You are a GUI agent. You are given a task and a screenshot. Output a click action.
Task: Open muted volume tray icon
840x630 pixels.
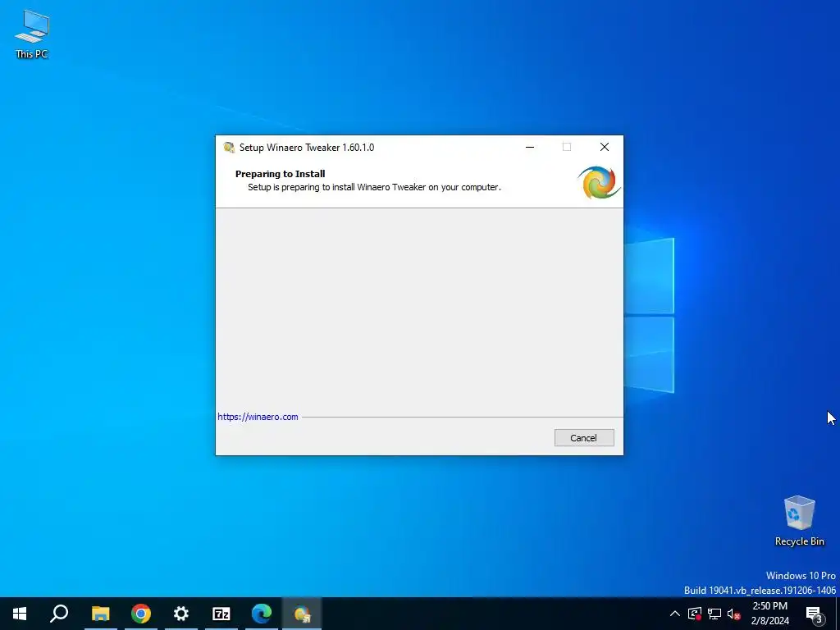[733, 614]
